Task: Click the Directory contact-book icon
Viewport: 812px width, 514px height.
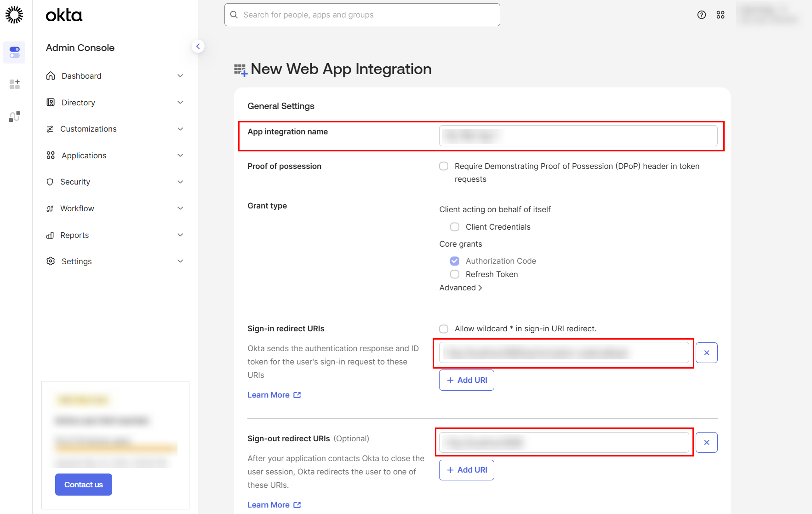Action: (51, 102)
